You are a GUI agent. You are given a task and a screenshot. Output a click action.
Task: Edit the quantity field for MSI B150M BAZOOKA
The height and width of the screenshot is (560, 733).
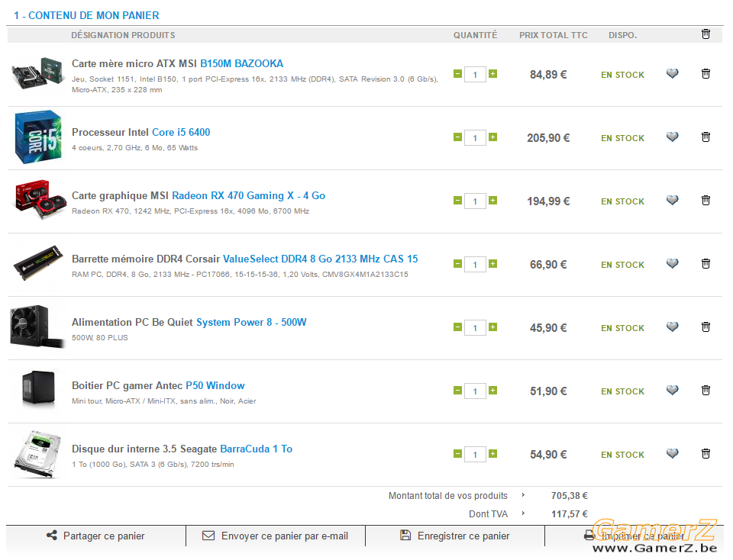point(475,75)
